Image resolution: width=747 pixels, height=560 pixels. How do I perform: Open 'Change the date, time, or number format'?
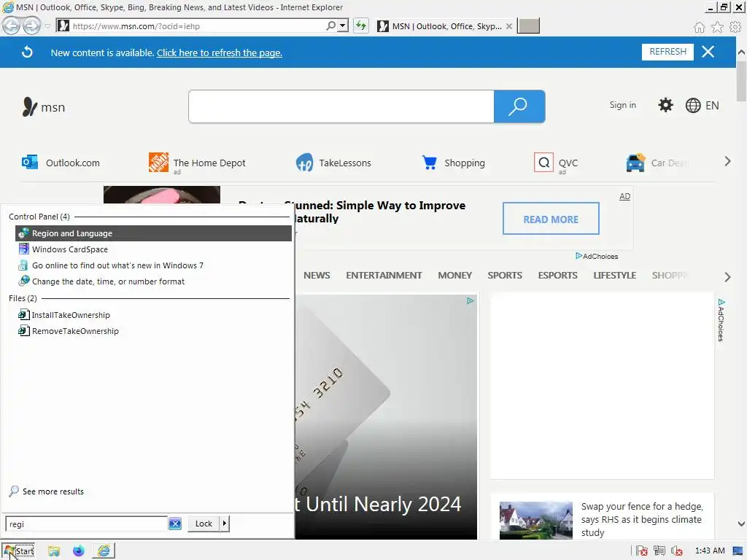coord(153,281)
